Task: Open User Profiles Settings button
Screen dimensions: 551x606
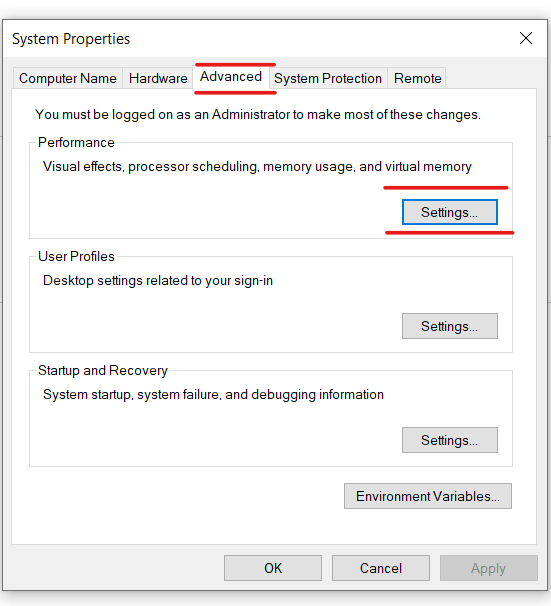Action: [x=450, y=326]
